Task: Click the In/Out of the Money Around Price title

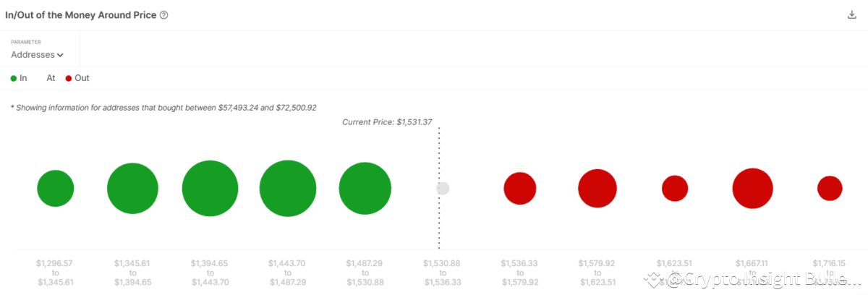Action: [x=80, y=15]
